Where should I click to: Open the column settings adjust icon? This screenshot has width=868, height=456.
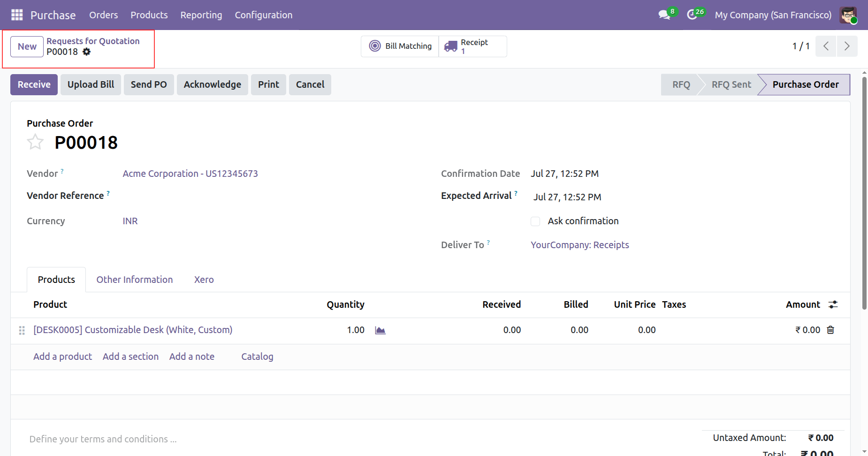833,304
